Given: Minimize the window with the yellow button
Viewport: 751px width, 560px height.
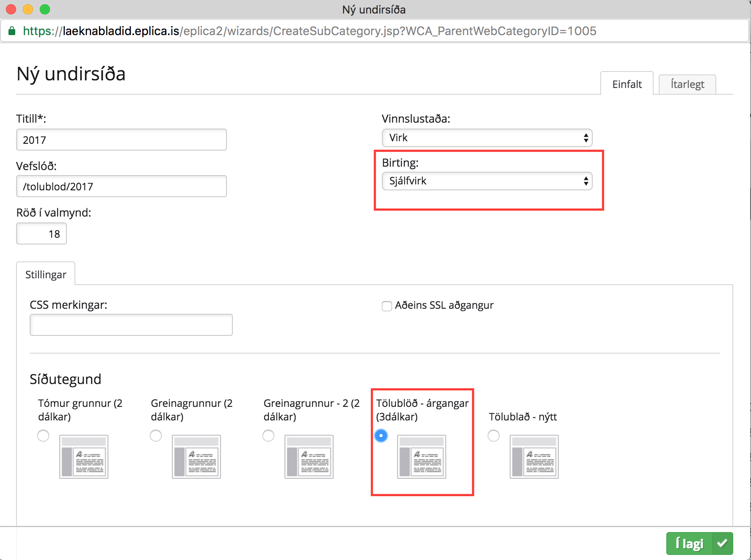Looking at the screenshot, I should 28,9.
